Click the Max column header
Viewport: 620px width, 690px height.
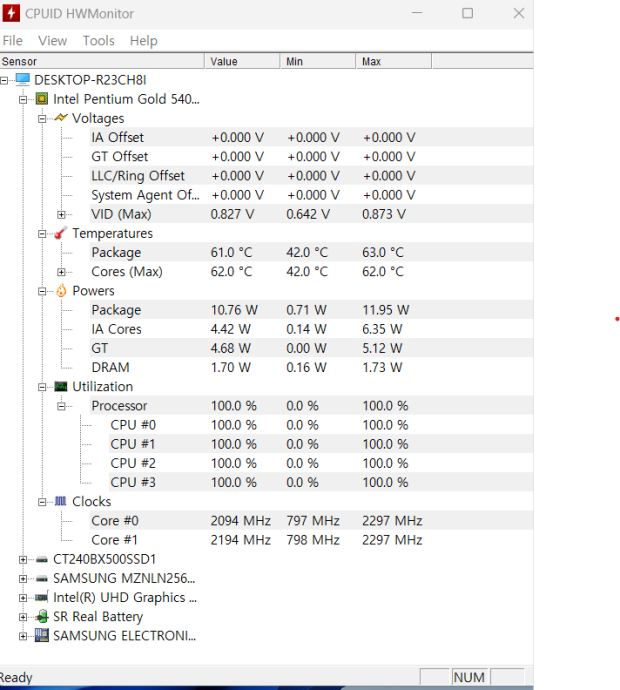coord(394,61)
